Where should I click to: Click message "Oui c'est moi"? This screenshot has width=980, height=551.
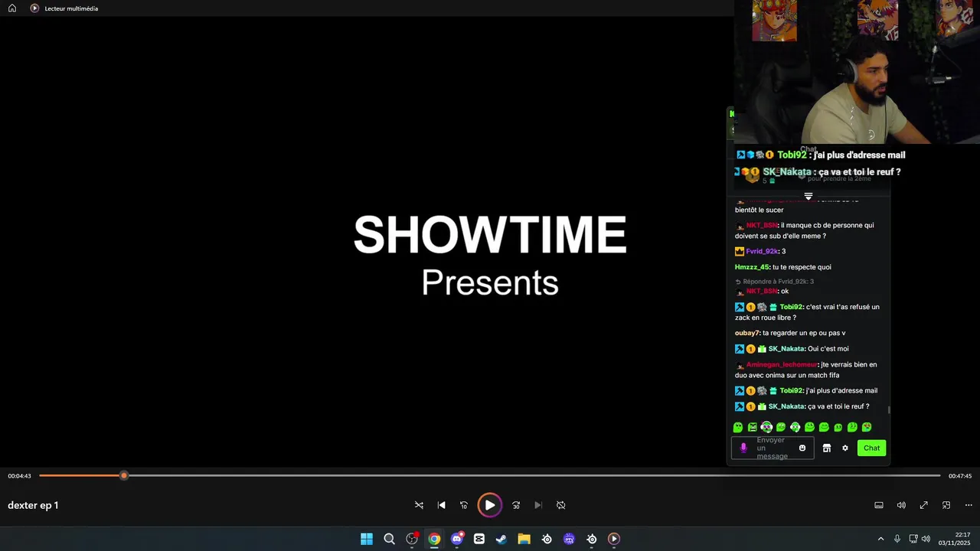click(x=828, y=349)
